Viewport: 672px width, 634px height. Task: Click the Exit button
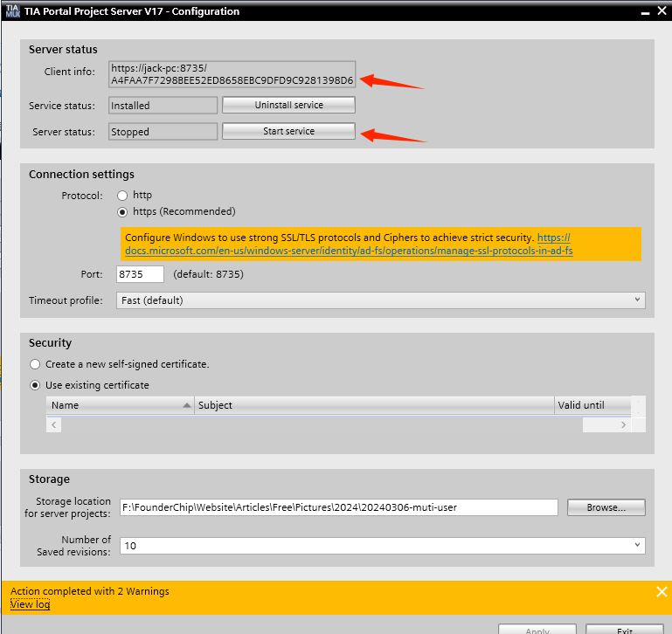click(x=625, y=630)
